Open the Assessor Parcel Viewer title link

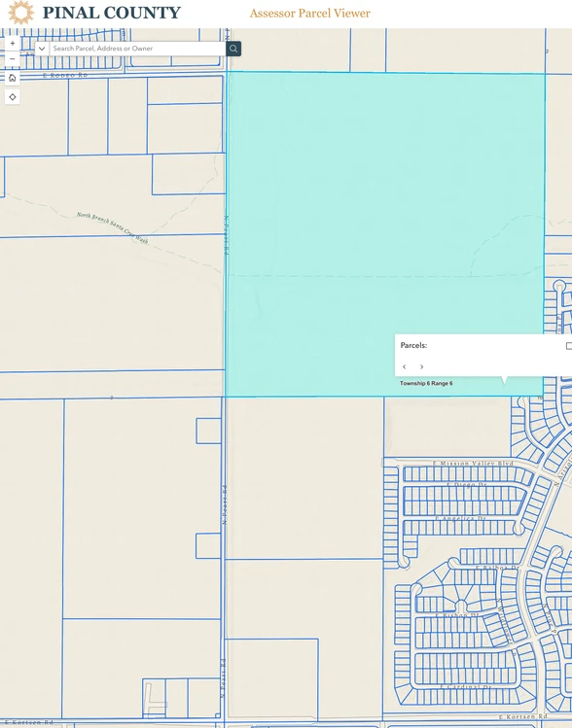(x=310, y=13)
